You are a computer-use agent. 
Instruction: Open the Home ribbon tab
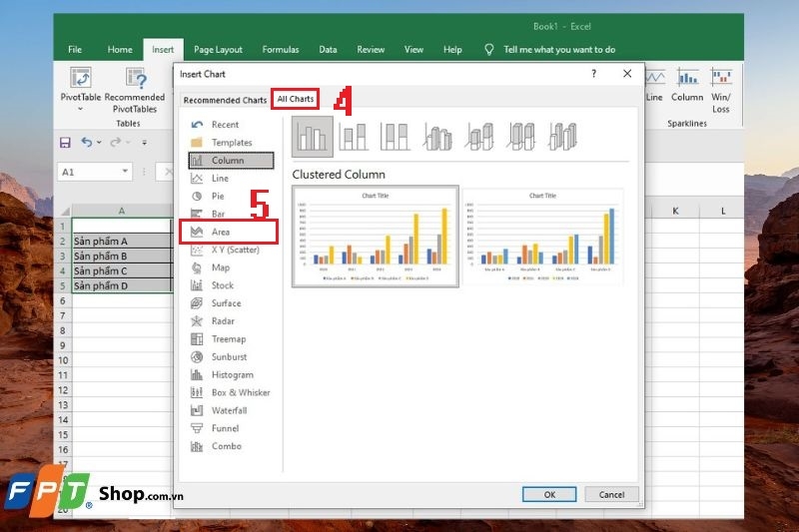pos(120,49)
